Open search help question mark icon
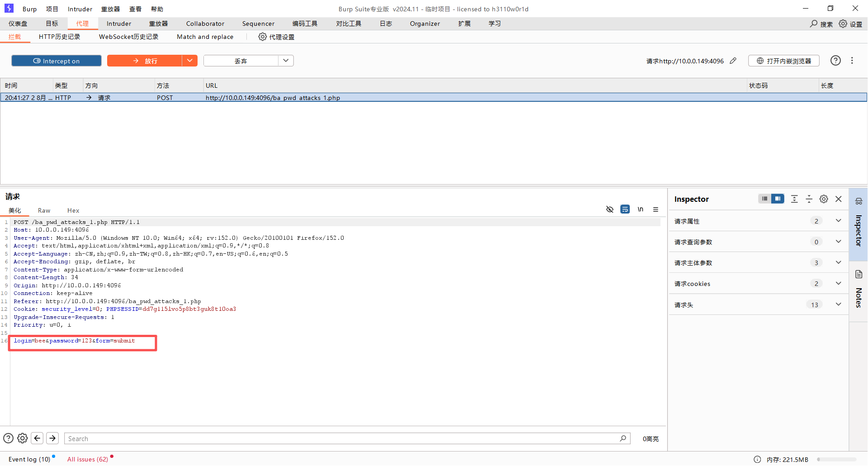This screenshot has height=466, width=868. tap(8, 438)
